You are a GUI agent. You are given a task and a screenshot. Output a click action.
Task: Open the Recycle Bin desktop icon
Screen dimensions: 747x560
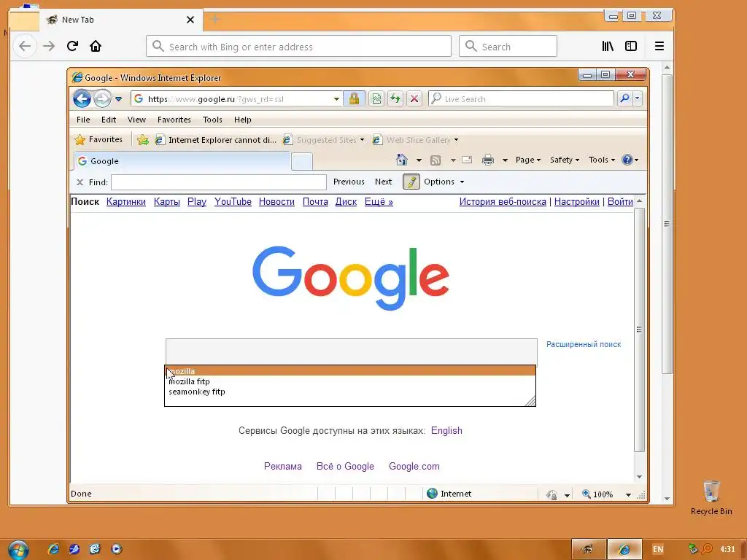pyautogui.click(x=711, y=497)
